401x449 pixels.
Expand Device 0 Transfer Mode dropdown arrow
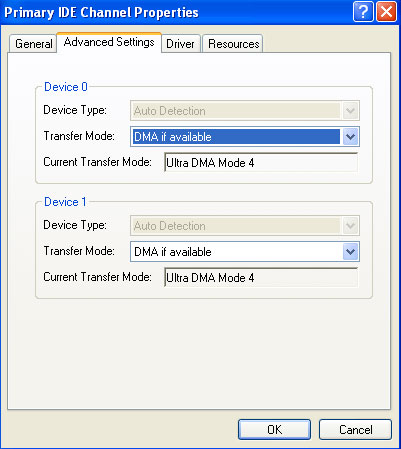[350, 137]
